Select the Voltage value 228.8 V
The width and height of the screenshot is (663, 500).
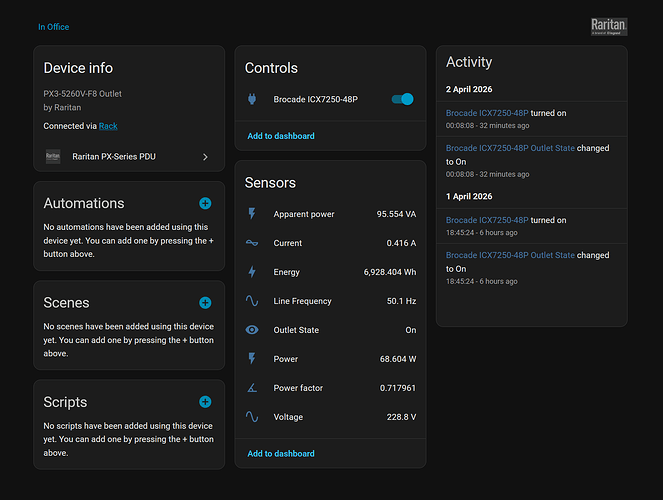(x=401, y=417)
